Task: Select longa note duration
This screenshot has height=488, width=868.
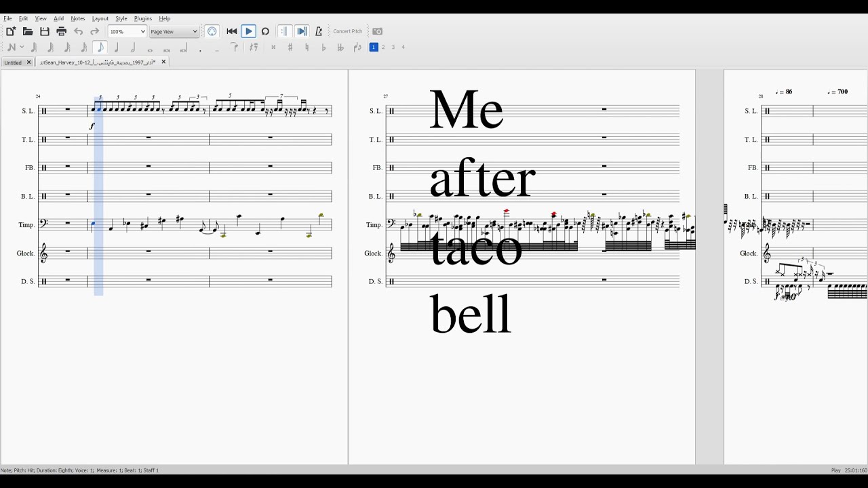Action: [183, 47]
